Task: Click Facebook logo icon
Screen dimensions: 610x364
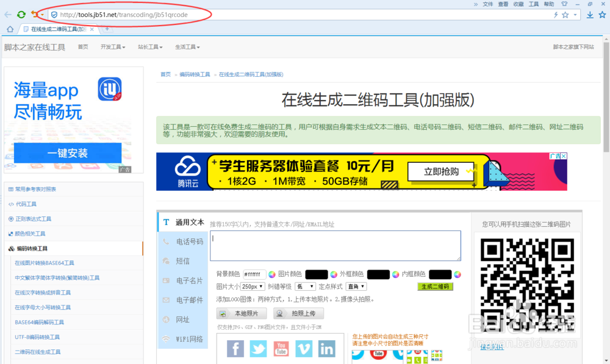Action: click(x=235, y=348)
